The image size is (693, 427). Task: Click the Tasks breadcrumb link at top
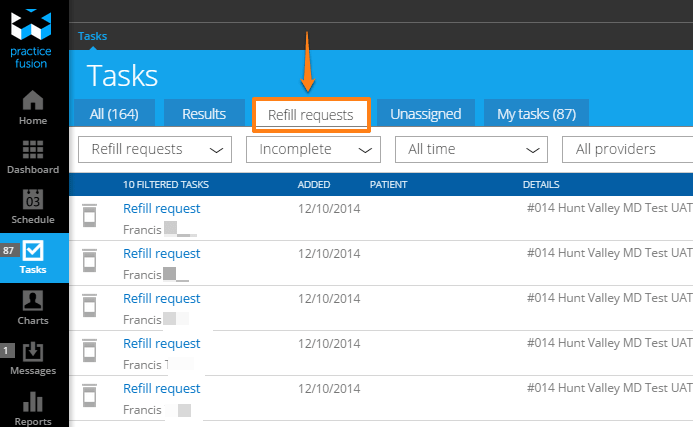pos(93,36)
